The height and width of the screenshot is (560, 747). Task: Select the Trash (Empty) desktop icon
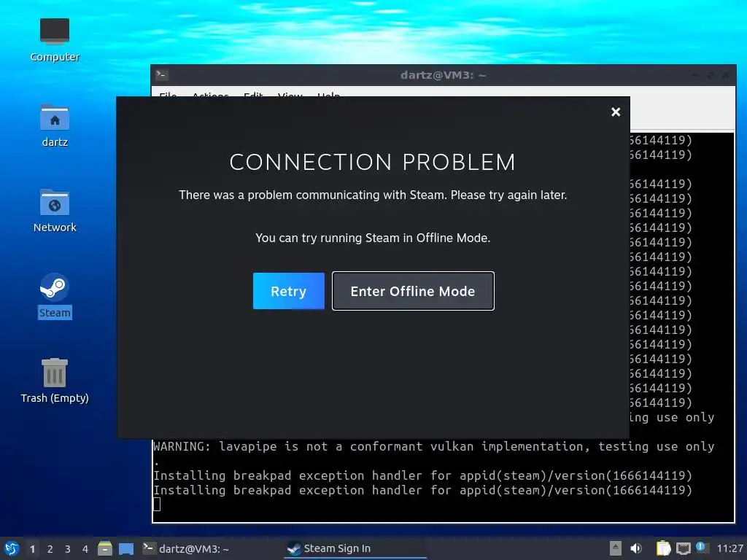click(55, 381)
